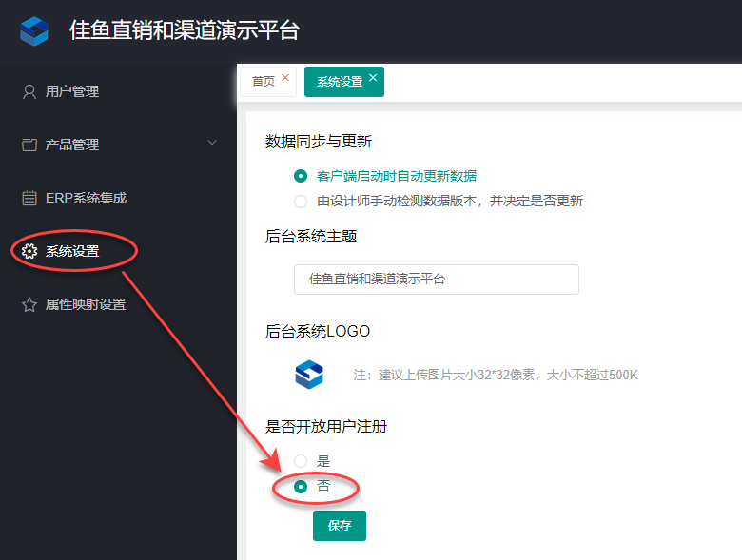Click the 是否开放用户注册 section heading

pyautogui.click(x=326, y=427)
